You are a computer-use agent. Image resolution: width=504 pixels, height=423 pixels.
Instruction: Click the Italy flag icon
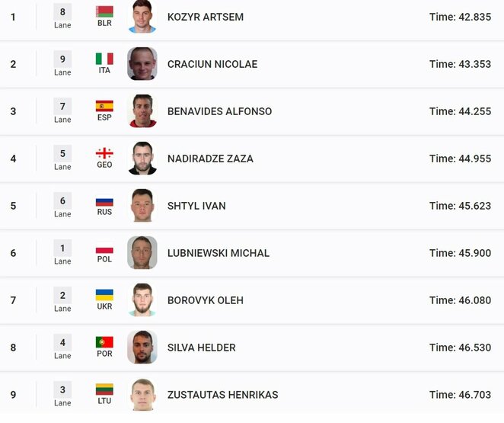click(104, 59)
